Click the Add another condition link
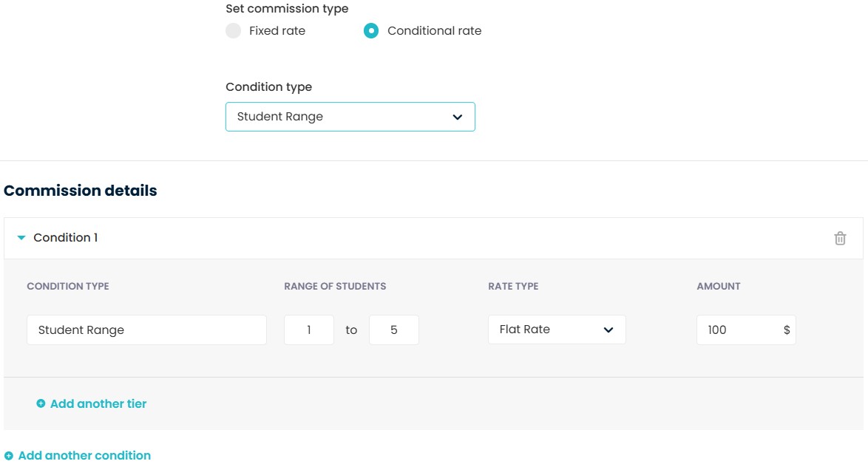 (x=84, y=456)
